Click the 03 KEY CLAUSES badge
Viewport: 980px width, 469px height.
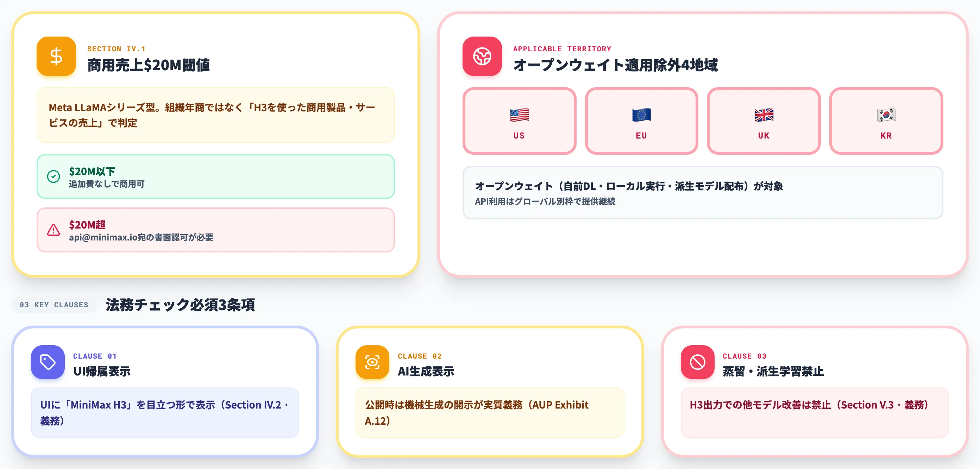coord(54,305)
